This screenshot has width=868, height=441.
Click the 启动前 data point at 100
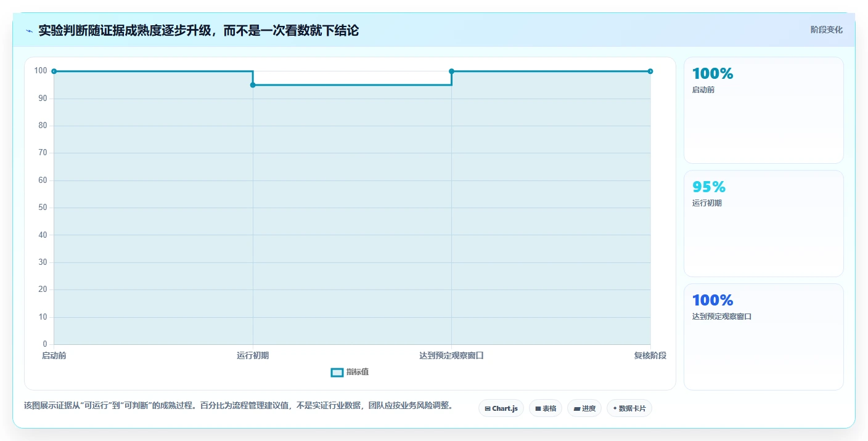pos(54,71)
